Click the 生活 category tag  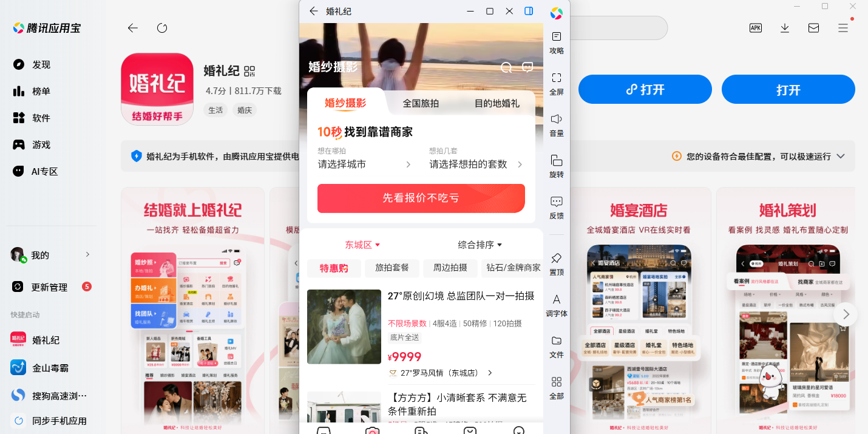(x=215, y=110)
